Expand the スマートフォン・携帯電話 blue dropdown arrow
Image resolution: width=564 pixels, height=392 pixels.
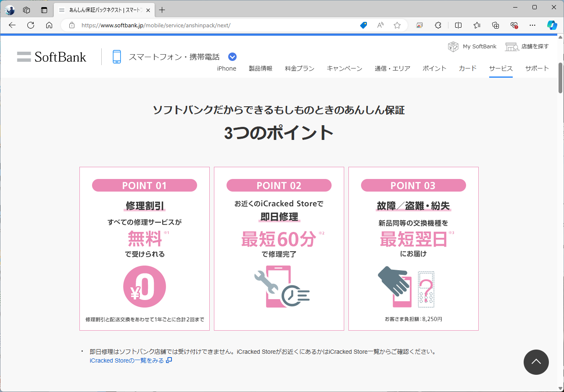(x=232, y=57)
